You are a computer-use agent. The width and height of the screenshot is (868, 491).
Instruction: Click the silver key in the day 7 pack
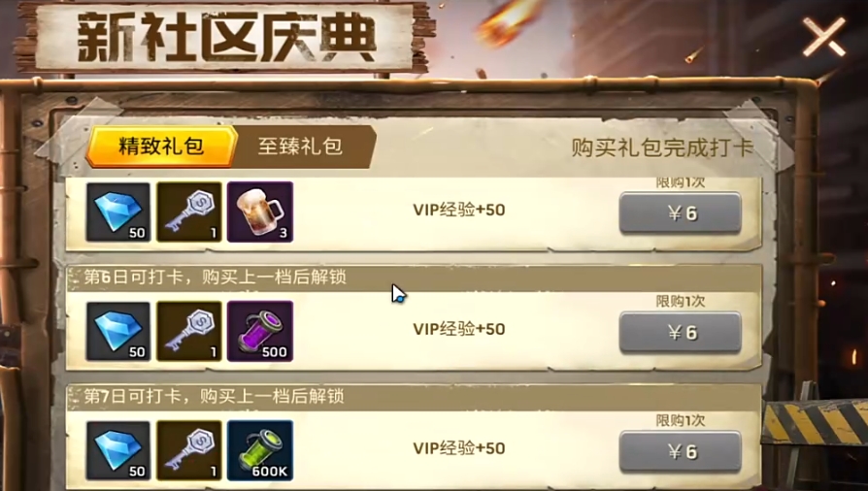pos(189,450)
